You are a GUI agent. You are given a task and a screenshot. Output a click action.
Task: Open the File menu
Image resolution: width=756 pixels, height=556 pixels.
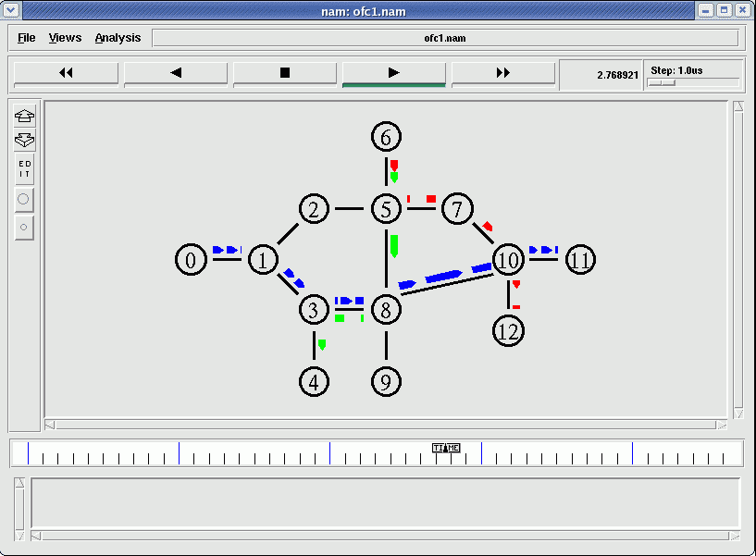pyautogui.click(x=27, y=38)
